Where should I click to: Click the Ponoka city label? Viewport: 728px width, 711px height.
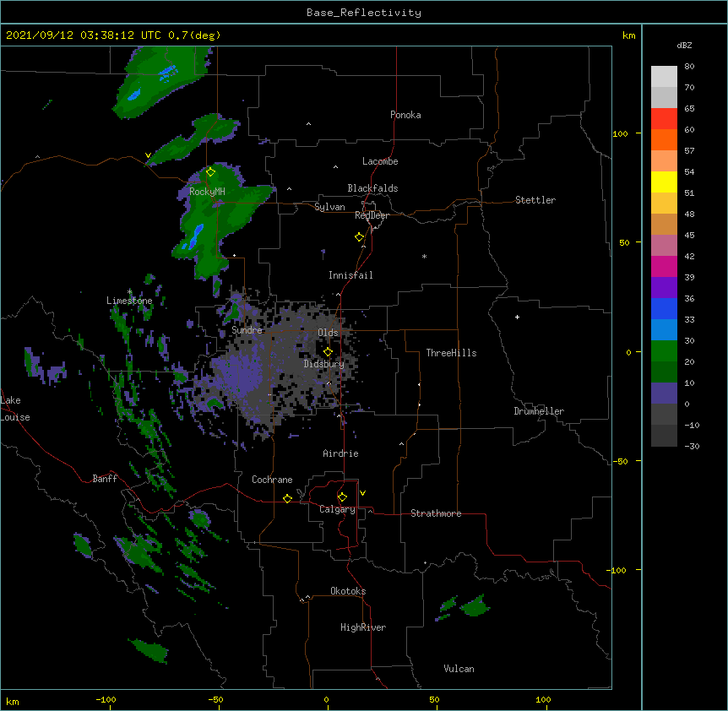click(x=405, y=115)
